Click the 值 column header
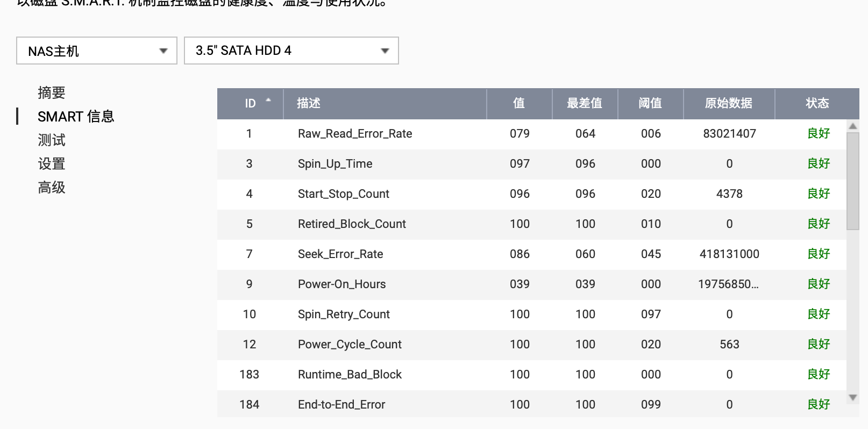The width and height of the screenshot is (868, 429). (519, 103)
